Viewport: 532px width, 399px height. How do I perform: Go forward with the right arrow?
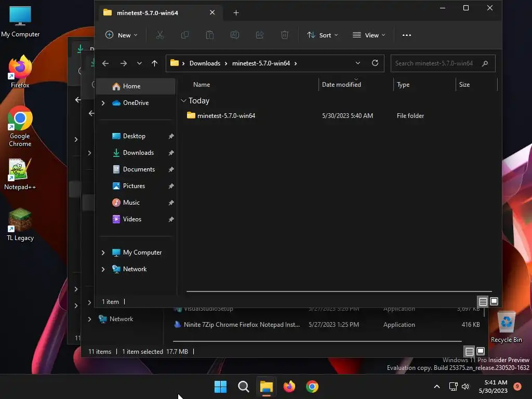pyautogui.click(x=124, y=63)
